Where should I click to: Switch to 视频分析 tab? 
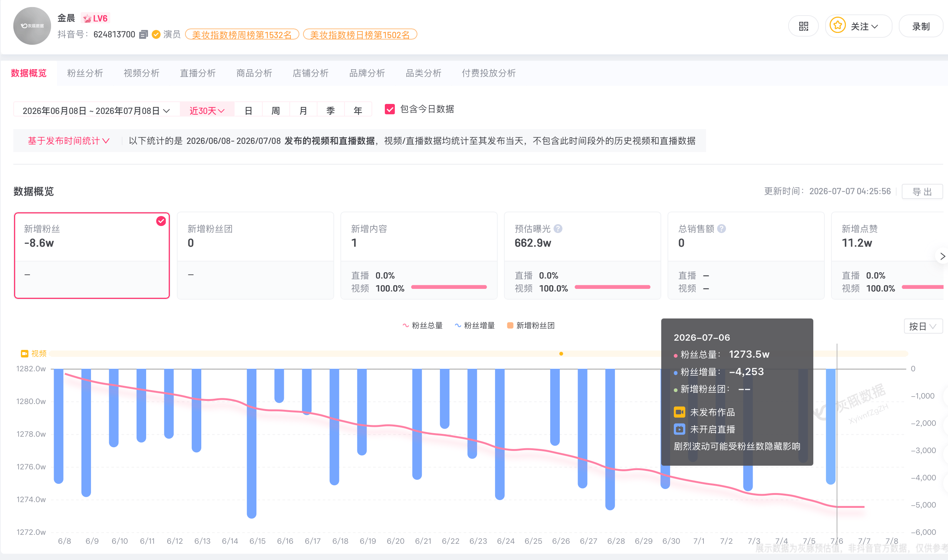pos(141,73)
